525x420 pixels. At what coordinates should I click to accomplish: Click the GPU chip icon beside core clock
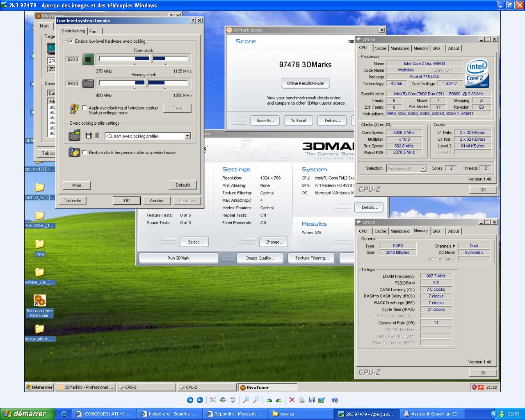pos(88,59)
